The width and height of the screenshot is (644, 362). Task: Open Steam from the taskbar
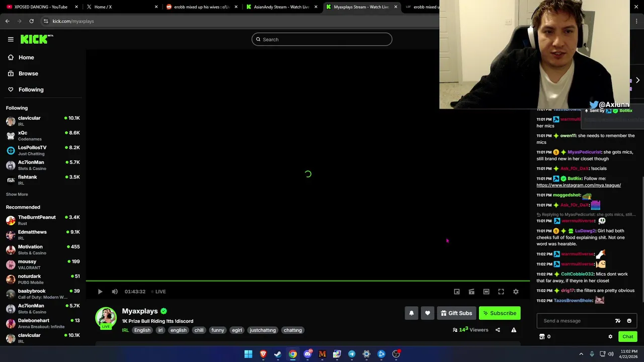point(278,354)
